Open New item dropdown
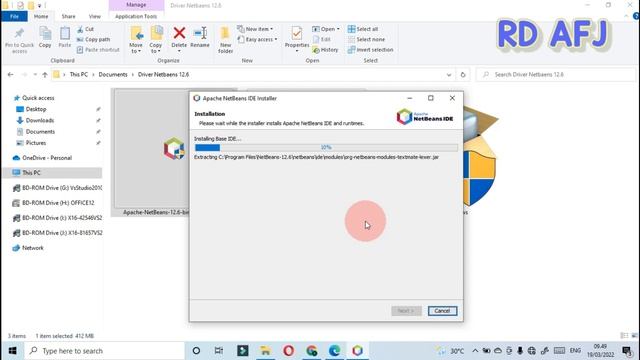The image size is (640, 360). 255,29
